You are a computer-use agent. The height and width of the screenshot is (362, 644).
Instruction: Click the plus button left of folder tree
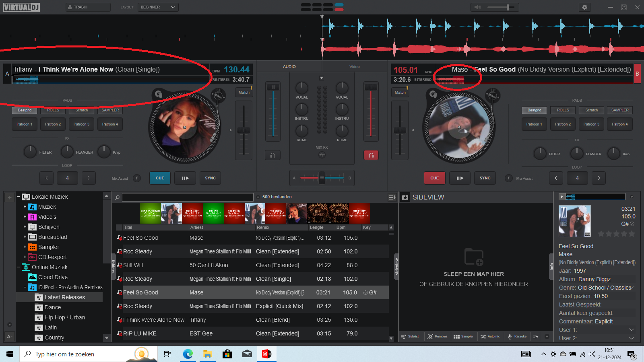point(10,197)
